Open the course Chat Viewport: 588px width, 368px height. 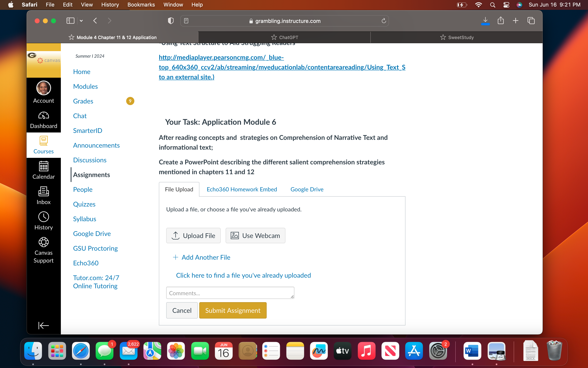click(x=80, y=116)
